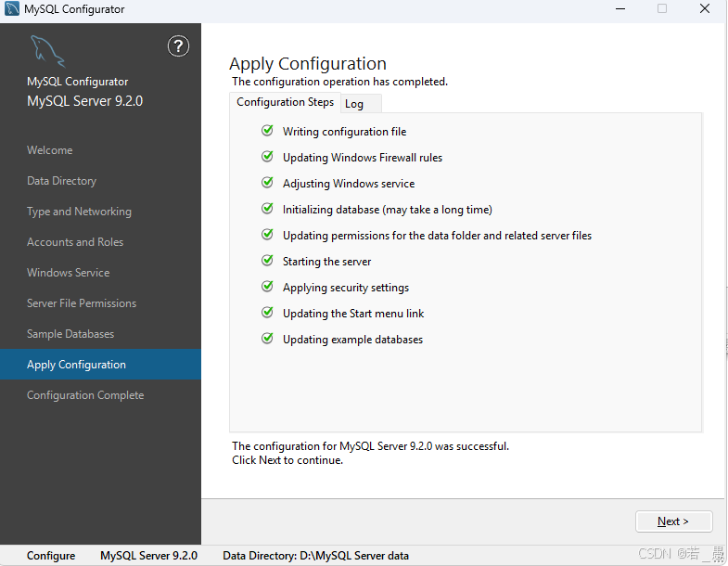Screen dimensions: 728x566
Task: Click green check beside Writing configuration file
Action: [x=267, y=131]
